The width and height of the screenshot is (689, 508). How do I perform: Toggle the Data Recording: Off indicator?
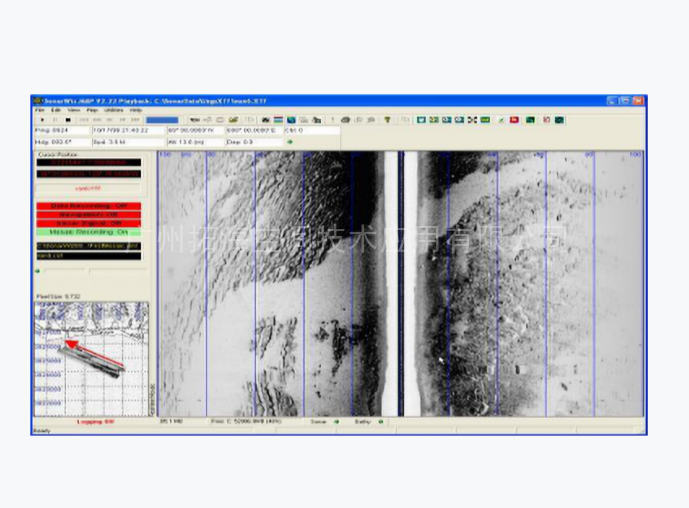(x=88, y=205)
